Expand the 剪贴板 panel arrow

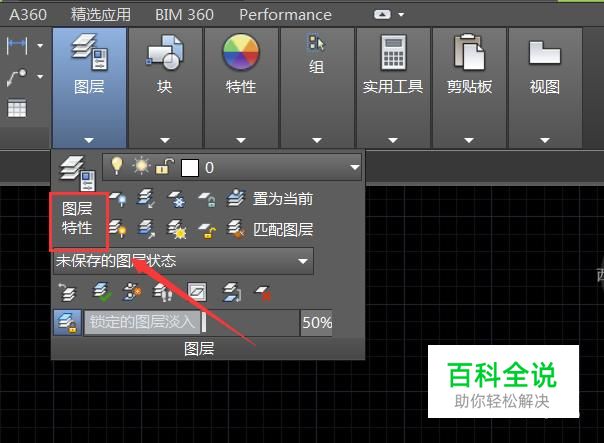pyautogui.click(x=469, y=140)
